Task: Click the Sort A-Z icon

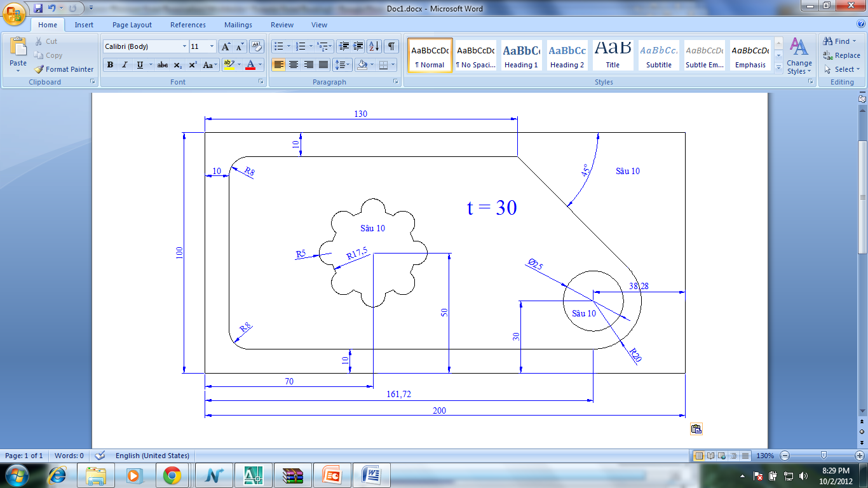Action: pyautogui.click(x=374, y=46)
